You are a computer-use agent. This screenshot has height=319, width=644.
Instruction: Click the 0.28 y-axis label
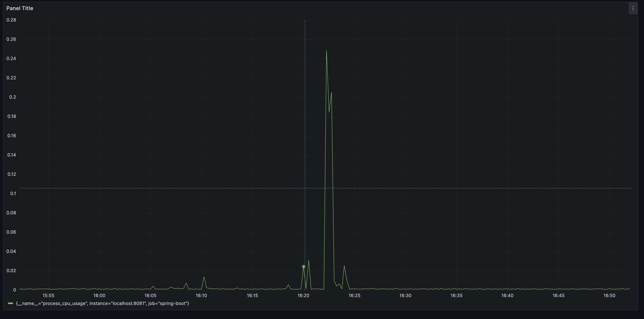point(11,20)
